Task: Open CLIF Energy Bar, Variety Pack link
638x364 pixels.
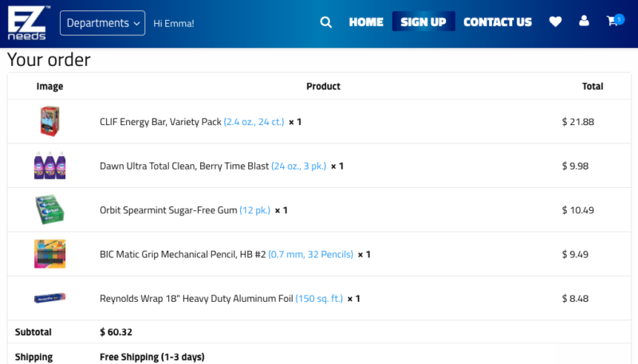Action: [x=160, y=122]
